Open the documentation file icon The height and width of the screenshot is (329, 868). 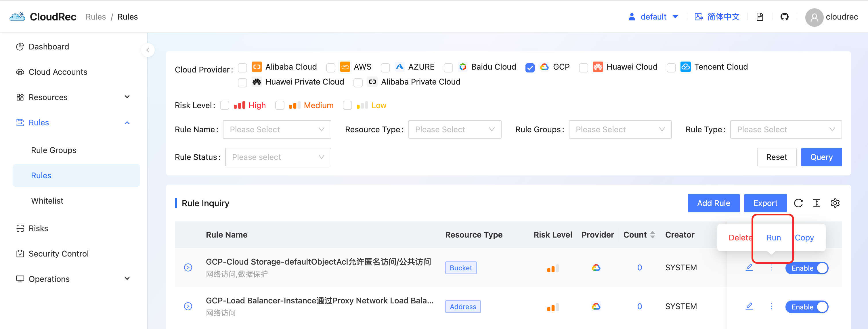[x=760, y=17]
